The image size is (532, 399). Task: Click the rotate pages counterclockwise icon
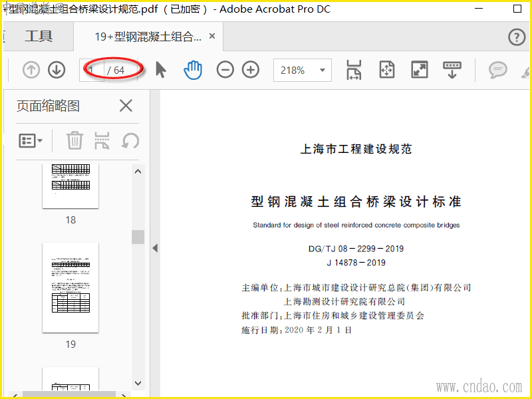[x=130, y=140]
